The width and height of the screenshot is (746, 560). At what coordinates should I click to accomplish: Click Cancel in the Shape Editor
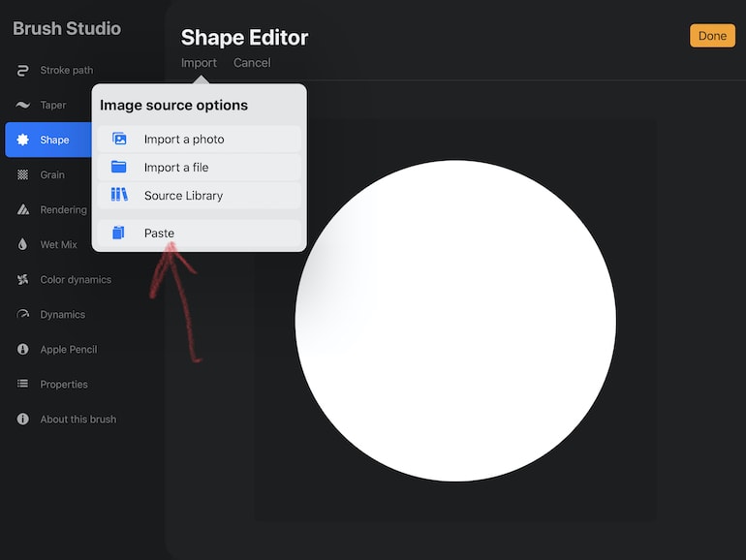click(252, 63)
